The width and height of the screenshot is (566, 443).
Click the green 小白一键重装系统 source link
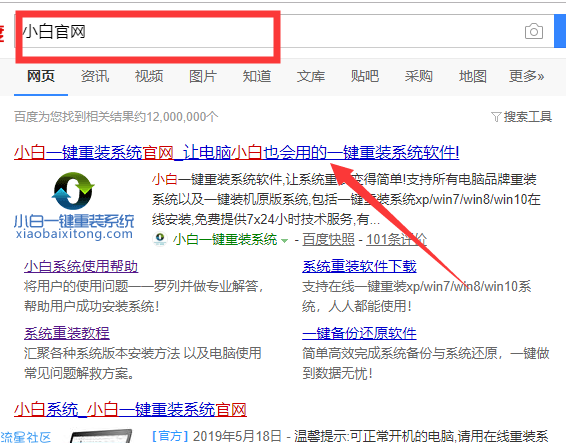click(225, 239)
